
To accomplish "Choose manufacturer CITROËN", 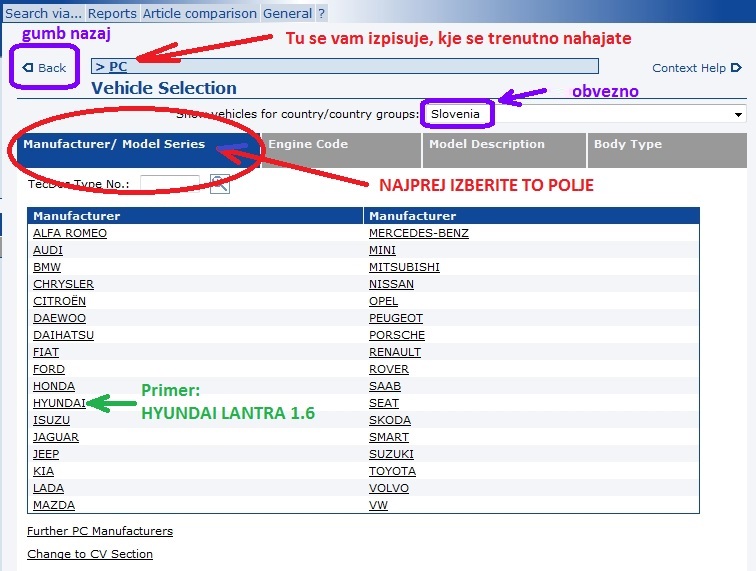I will pyautogui.click(x=59, y=301).
